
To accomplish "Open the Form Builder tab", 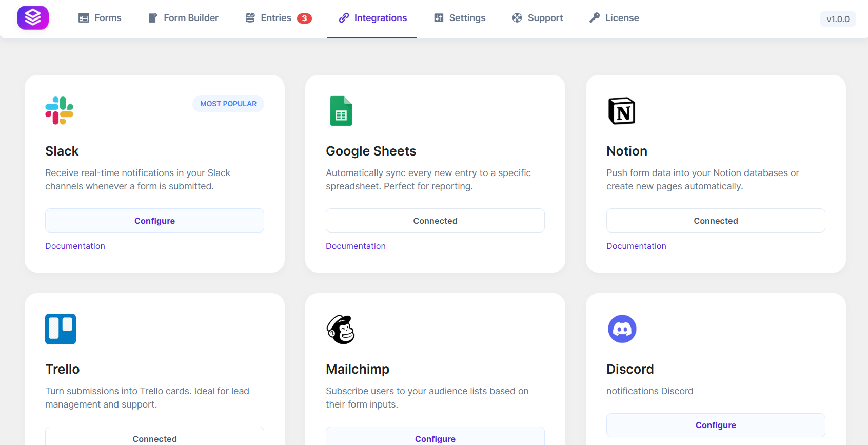I will click(183, 18).
